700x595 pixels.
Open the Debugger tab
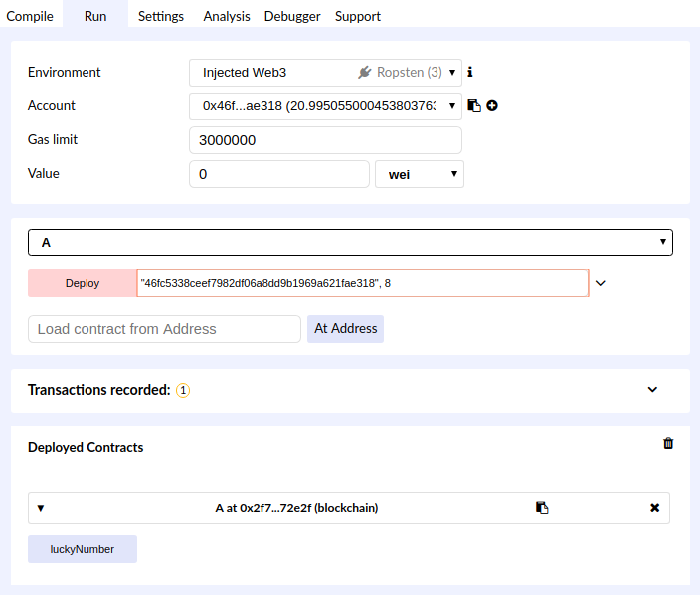[292, 16]
